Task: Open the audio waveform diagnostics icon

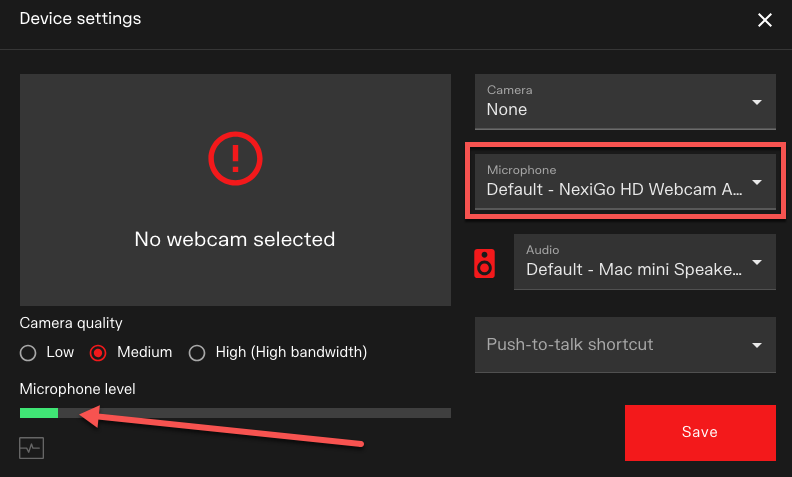Action: pos(31,448)
